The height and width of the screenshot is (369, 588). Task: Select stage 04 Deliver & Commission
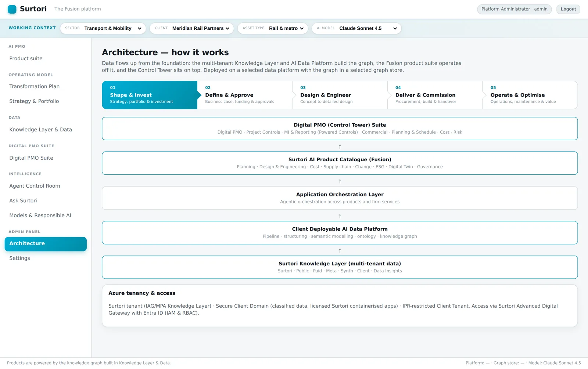click(435, 95)
